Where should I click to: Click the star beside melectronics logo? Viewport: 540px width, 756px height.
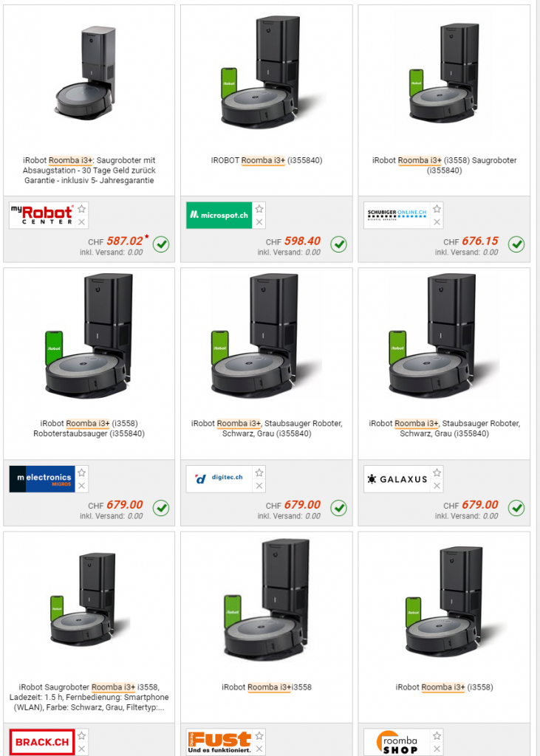pos(81,472)
